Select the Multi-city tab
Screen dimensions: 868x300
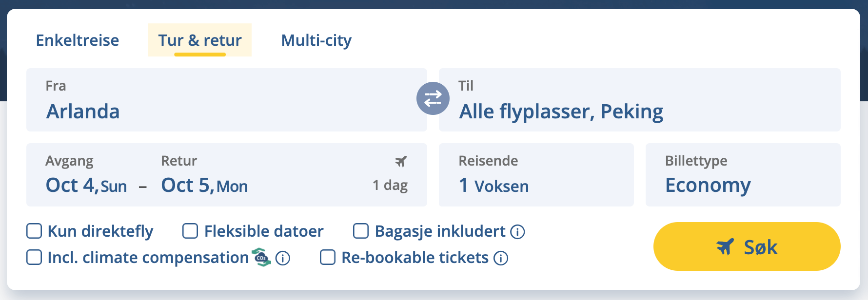(x=316, y=40)
